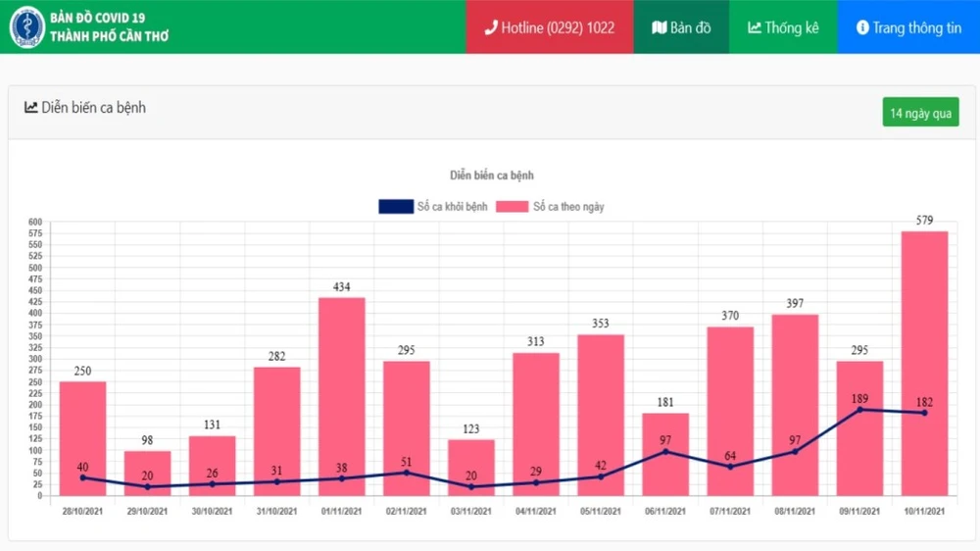
Task: Click the dark blue legend color box
Action: point(395,207)
